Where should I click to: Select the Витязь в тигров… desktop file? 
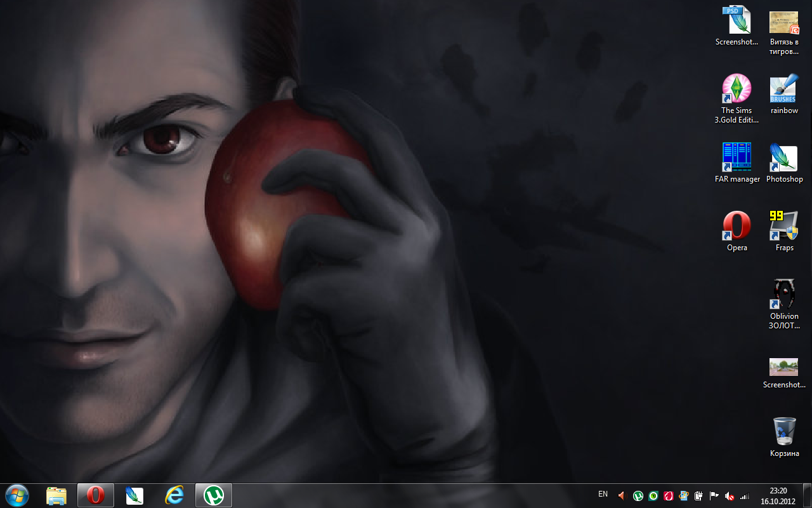pos(784,22)
